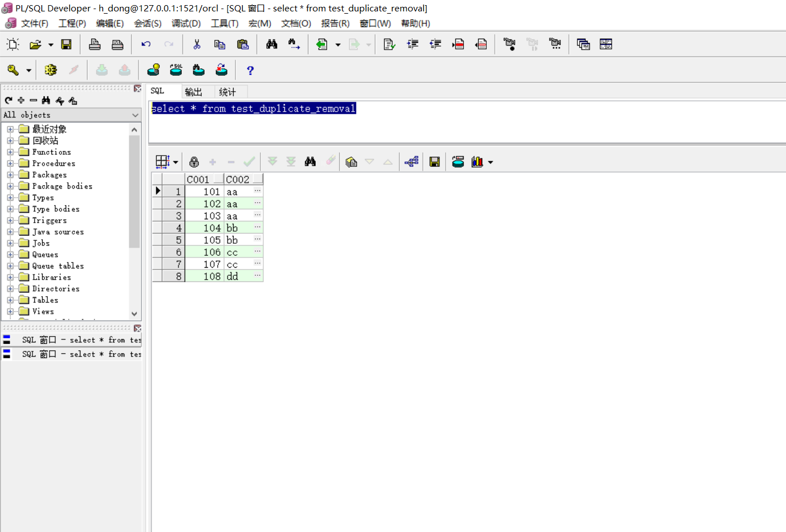Open the 会话(S) menu
The image size is (786, 532).
pyautogui.click(x=148, y=23)
